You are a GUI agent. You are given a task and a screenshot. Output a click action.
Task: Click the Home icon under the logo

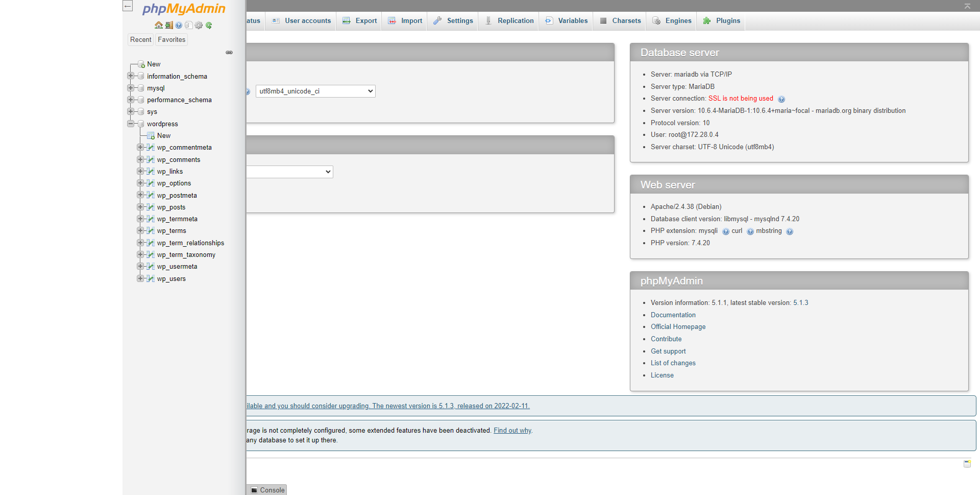159,25
